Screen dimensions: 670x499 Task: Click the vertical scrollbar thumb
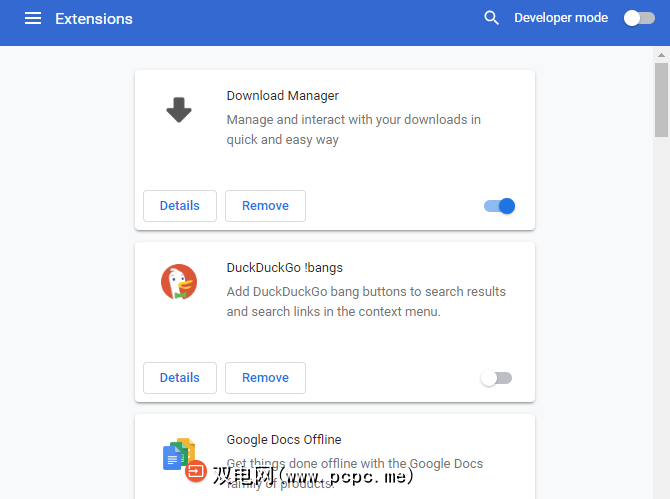tap(661, 100)
